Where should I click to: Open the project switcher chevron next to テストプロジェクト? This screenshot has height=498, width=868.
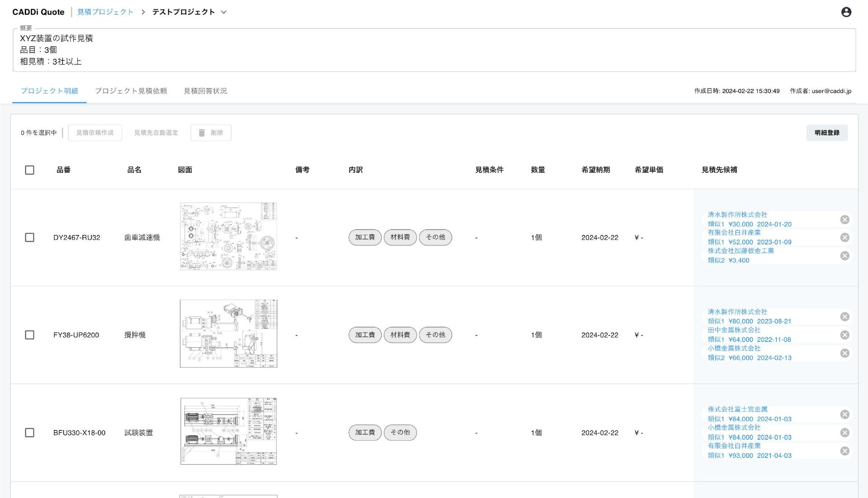click(x=223, y=12)
